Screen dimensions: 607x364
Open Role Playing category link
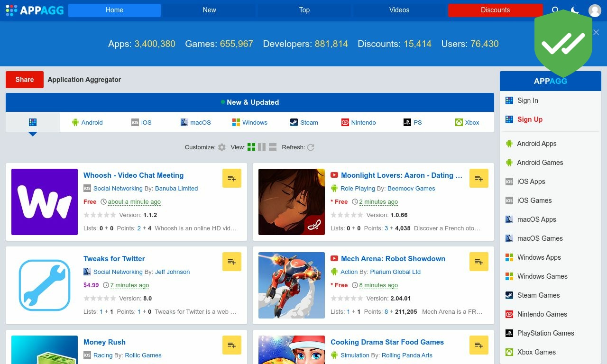click(358, 189)
